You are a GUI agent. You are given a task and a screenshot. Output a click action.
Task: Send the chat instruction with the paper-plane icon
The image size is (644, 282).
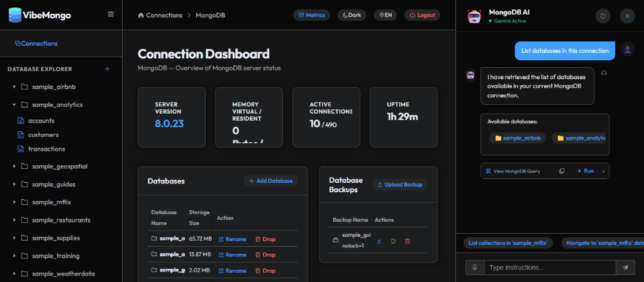pos(625,268)
